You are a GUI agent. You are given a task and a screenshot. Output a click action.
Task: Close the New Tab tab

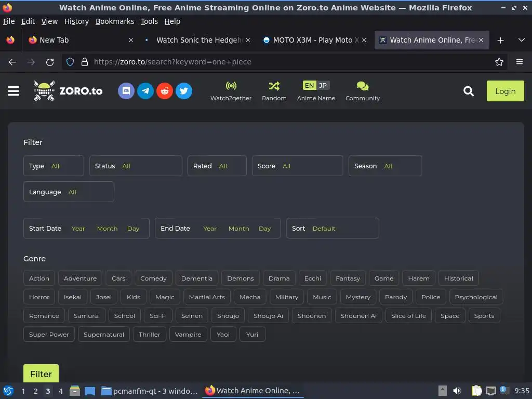131,40
